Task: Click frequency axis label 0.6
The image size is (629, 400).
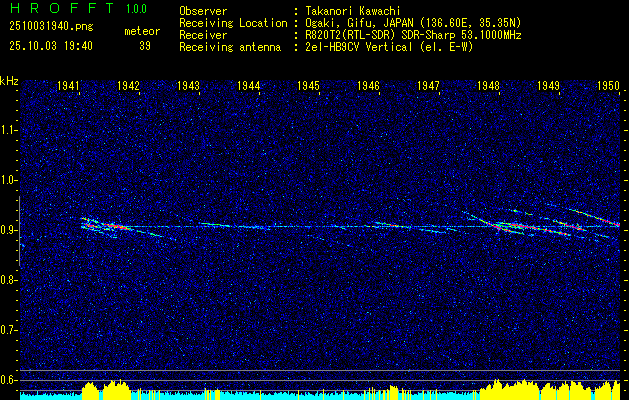Action: pos(8,380)
